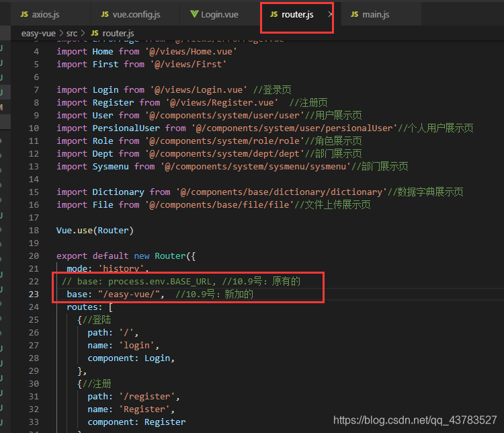Click '@/components/system/user/user' path
Viewport: 504px width, 433px height.
(224, 116)
